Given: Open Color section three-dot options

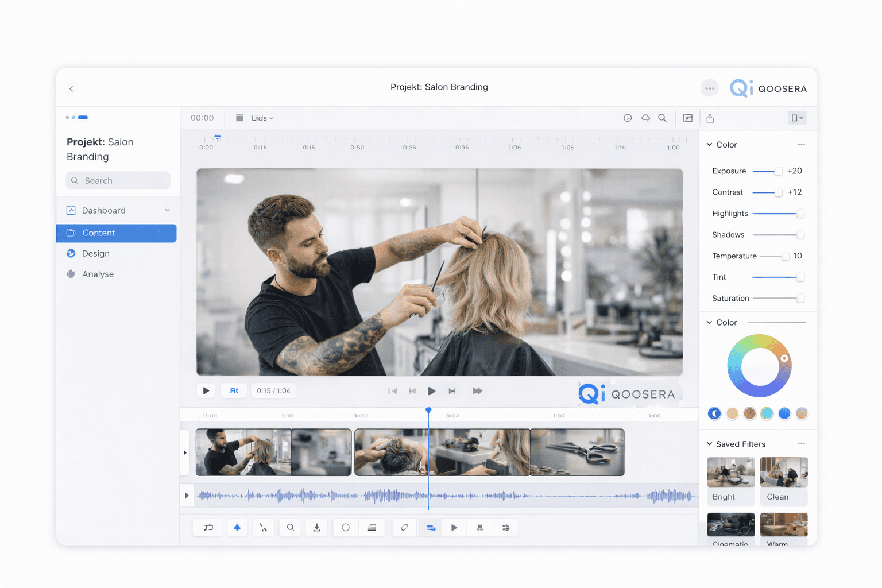Looking at the screenshot, I should (x=801, y=145).
